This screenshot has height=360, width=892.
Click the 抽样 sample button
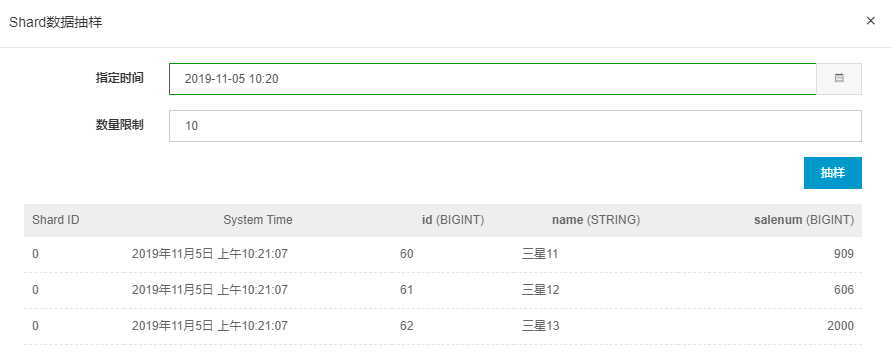click(833, 173)
